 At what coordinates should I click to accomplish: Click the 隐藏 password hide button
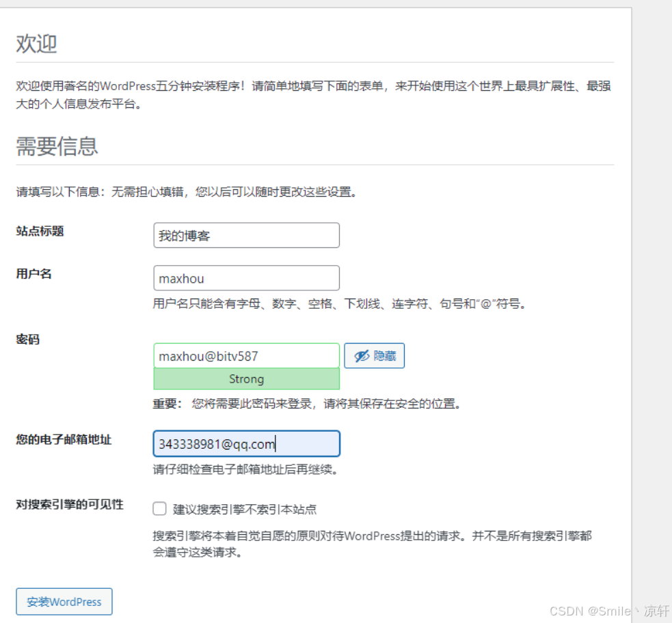coord(374,355)
